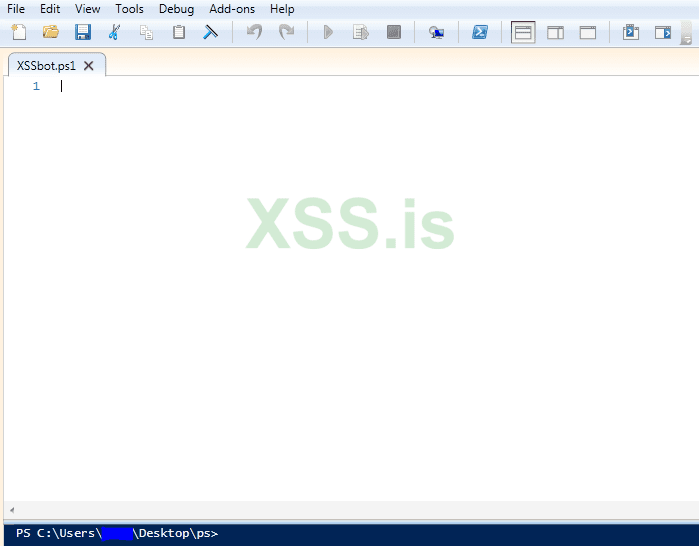The width and height of the screenshot is (699, 546).
Task: Start PowerShell.exe console icon
Action: [480, 32]
